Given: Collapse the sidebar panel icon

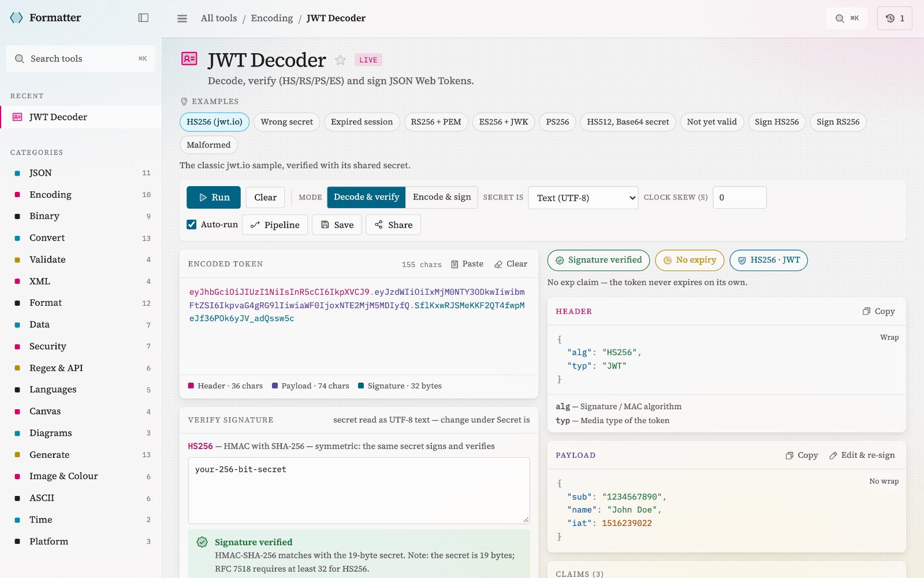Looking at the screenshot, I should coord(143,18).
